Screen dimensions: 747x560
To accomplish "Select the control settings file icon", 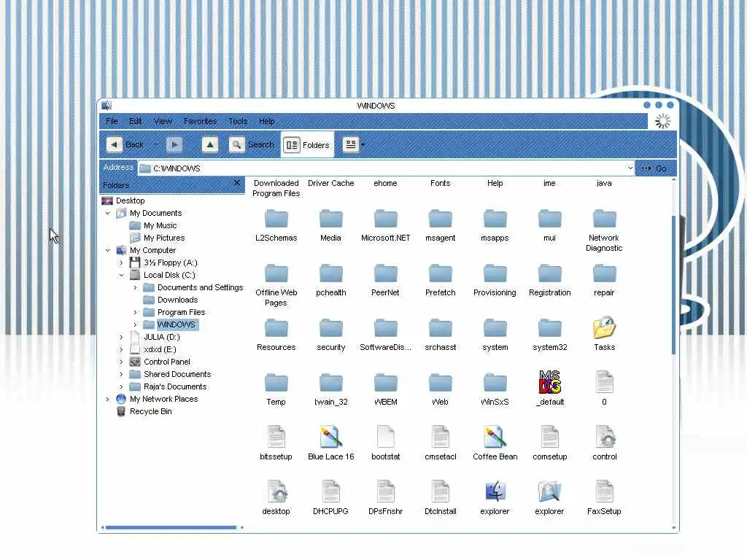I will pyautogui.click(x=605, y=437).
